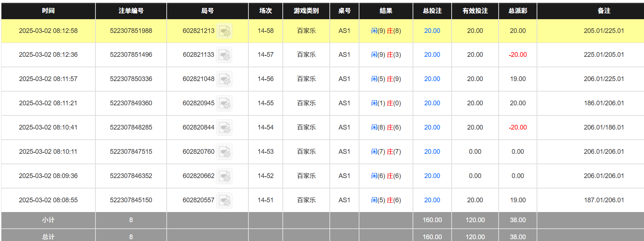Select the -20.00 payout in session 14-54
Image resolution: width=644 pixels, height=241 pixels.
click(517, 127)
